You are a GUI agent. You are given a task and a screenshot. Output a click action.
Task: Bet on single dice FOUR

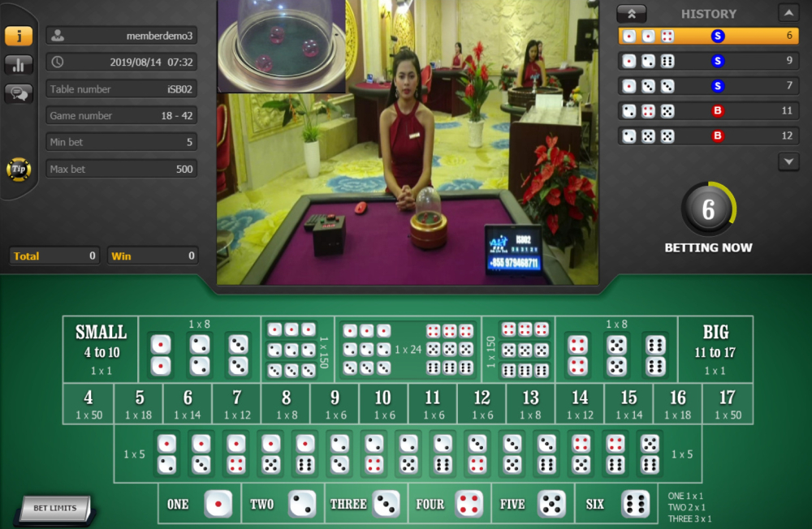449,504
